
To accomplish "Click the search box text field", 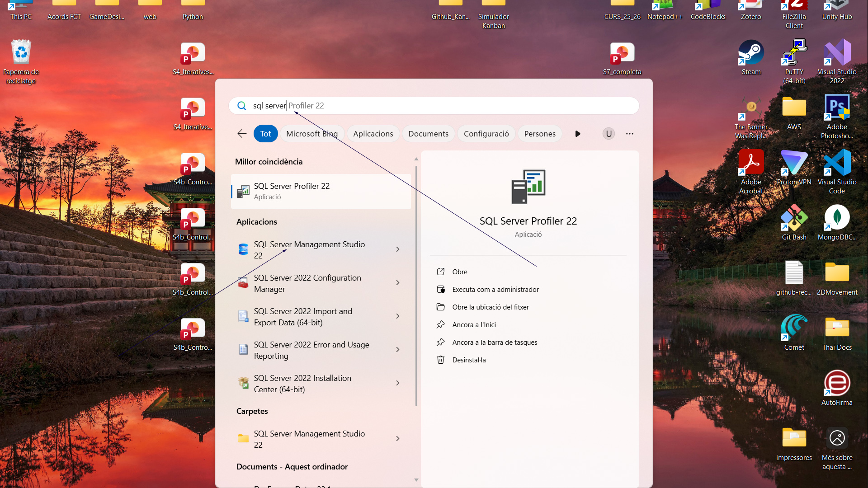I will [x=434, y=106].
